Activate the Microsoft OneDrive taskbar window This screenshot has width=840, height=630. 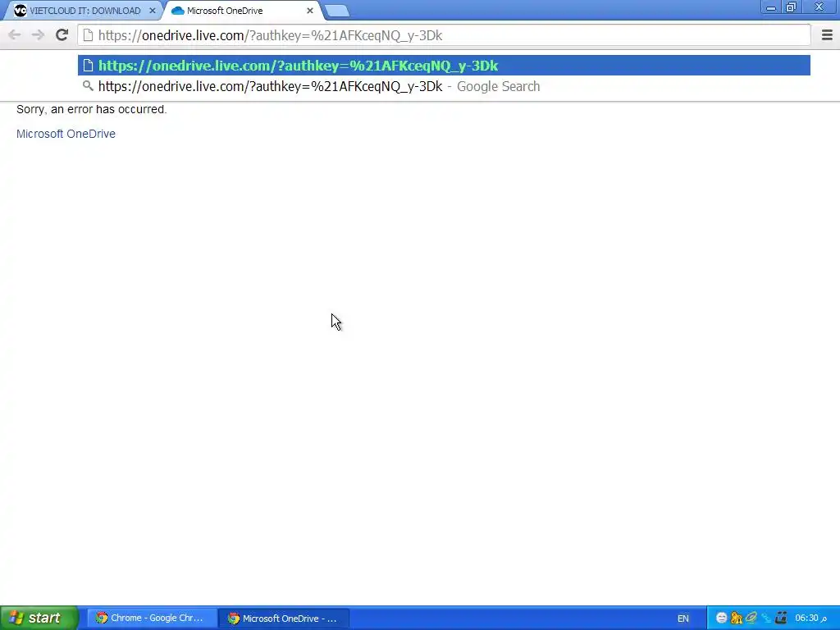284,619
